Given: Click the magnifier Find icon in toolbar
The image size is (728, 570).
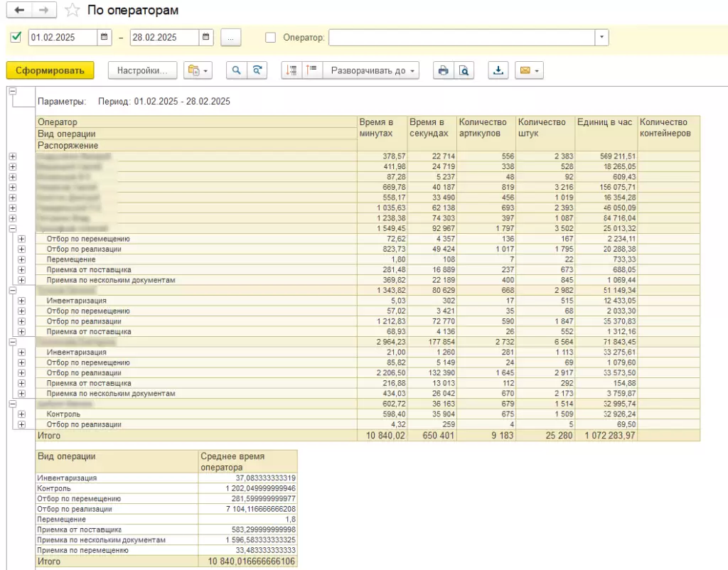Looking at the screenshot, I should pos(236,70).
